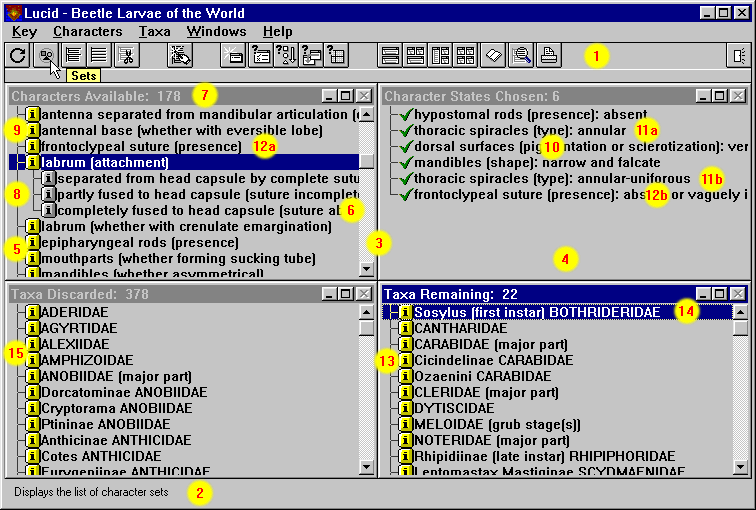Select Ptininae ANOBIIDAE in Taxa Discarded
Image resolution: width=756 pixels, height=510 pixels.
106,424
